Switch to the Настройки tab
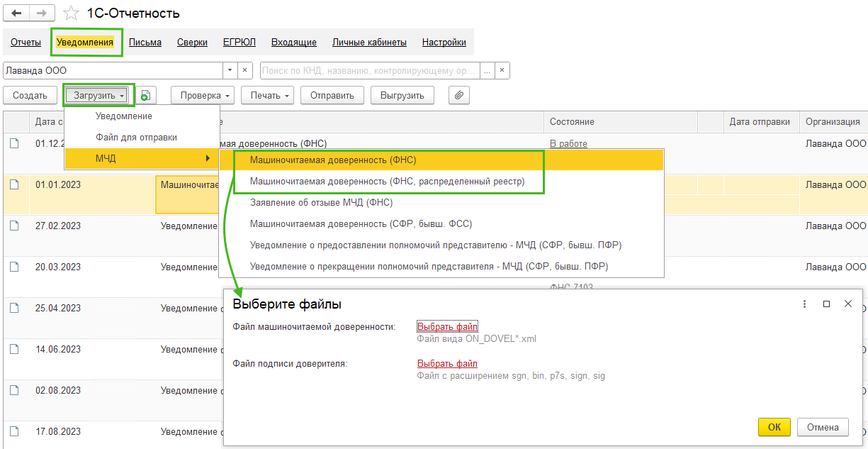The height and width of the screenshot is (449, 868). pyautogui.click(x=444, y=43)
